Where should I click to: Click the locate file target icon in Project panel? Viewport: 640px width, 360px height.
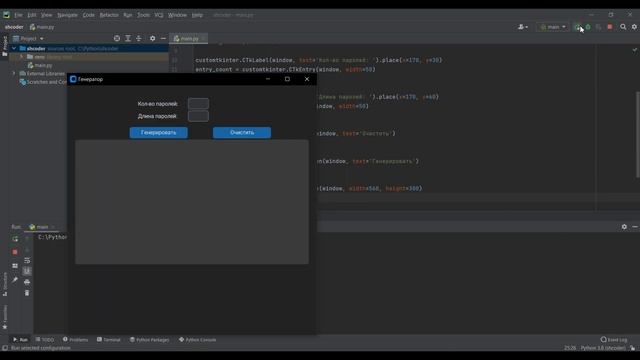117,38
